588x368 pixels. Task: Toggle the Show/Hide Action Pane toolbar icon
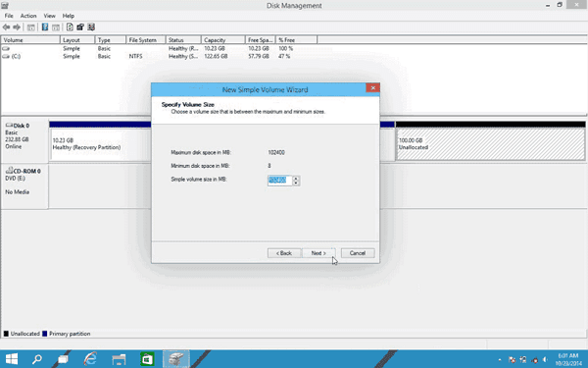56,27
